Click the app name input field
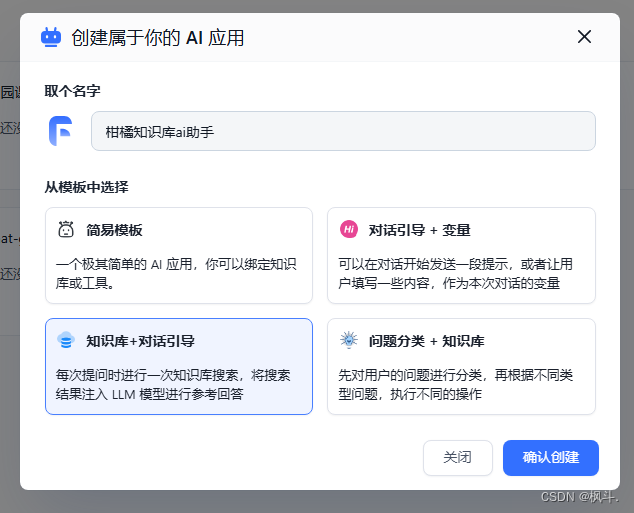Viewport: 634px width, 513px height. pyautogui.click(x=343, y=131)
